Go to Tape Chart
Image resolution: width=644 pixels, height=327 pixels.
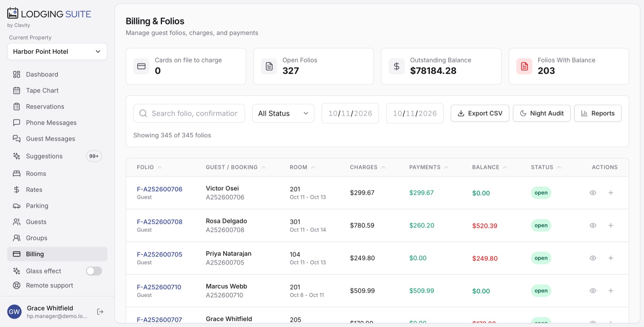57,91
